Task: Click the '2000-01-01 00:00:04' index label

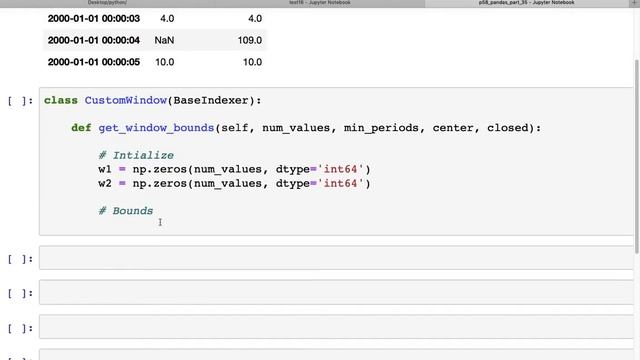Action: [x=93, y=40]
